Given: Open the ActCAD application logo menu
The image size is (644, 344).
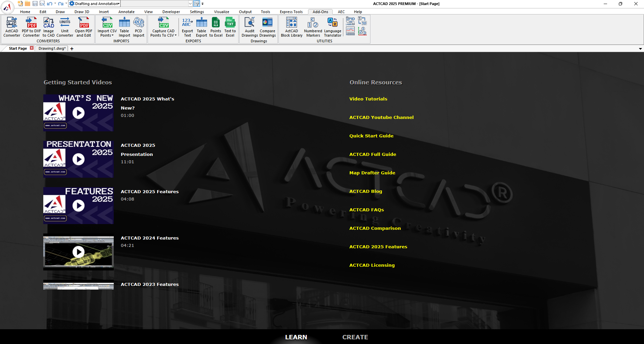Looking at the screenshot, I should click(x=7, y=7).
